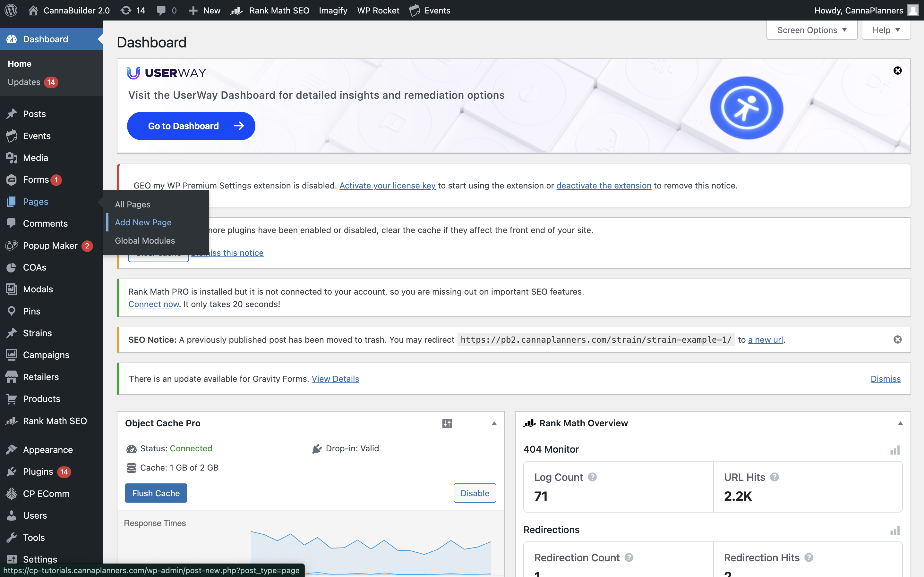Click the URL Hits help icon
The image size is (924, 577).
pyautogui.click(x=774, y=477)
